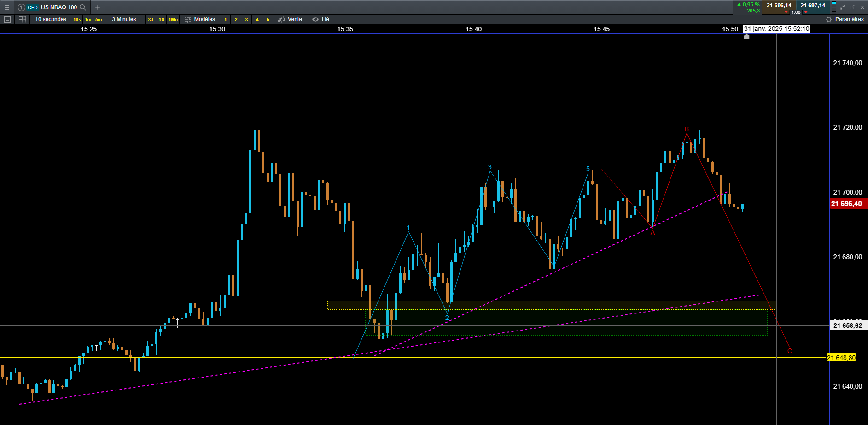The image size is (868, 425).
Task: Search for an instrument with magnifier icon
Action: coord(83,7)
